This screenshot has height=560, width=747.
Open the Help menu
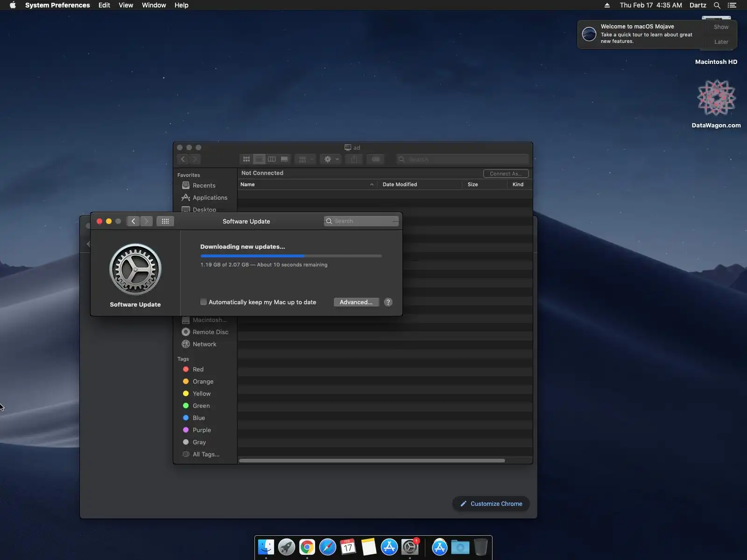(x=182, y=5)
